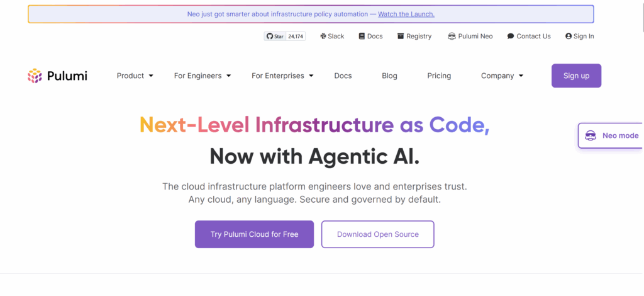Open the For Enterprises dropdown
This screenshot has width=644, height=296.
[282, 76]
